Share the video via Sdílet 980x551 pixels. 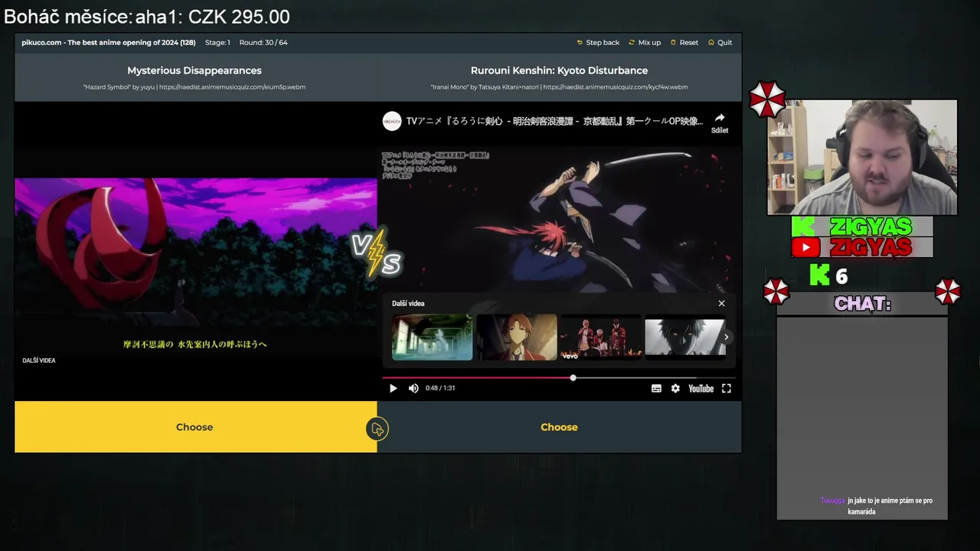point(720,122)
